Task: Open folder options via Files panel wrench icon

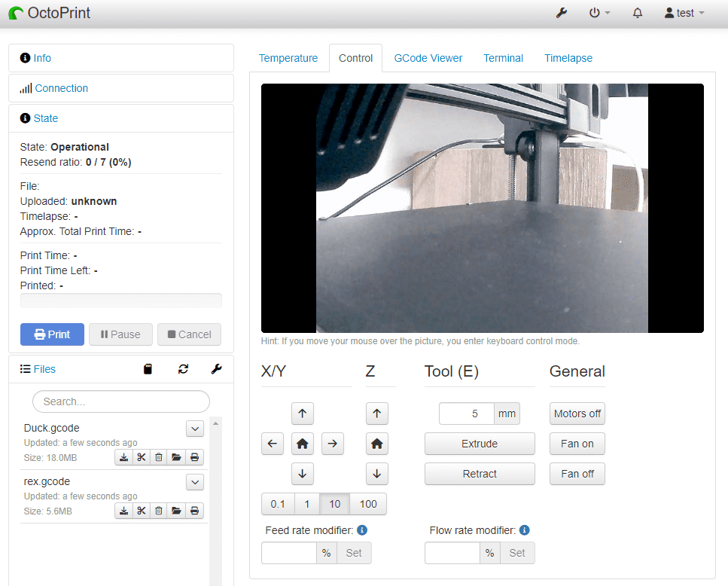Action: pyautogui.click(x=216, y=369)
